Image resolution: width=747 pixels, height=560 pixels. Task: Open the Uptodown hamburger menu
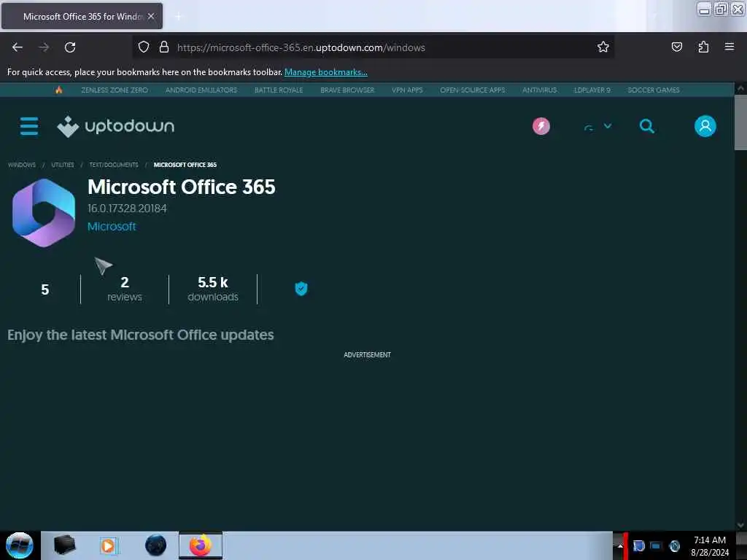(x=29, y=126)
